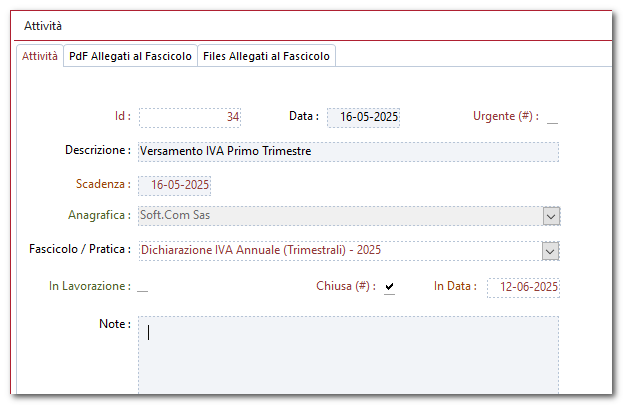Click the Id field showing 34
This screenshot has width=623, height=405.
coord(190,117)
